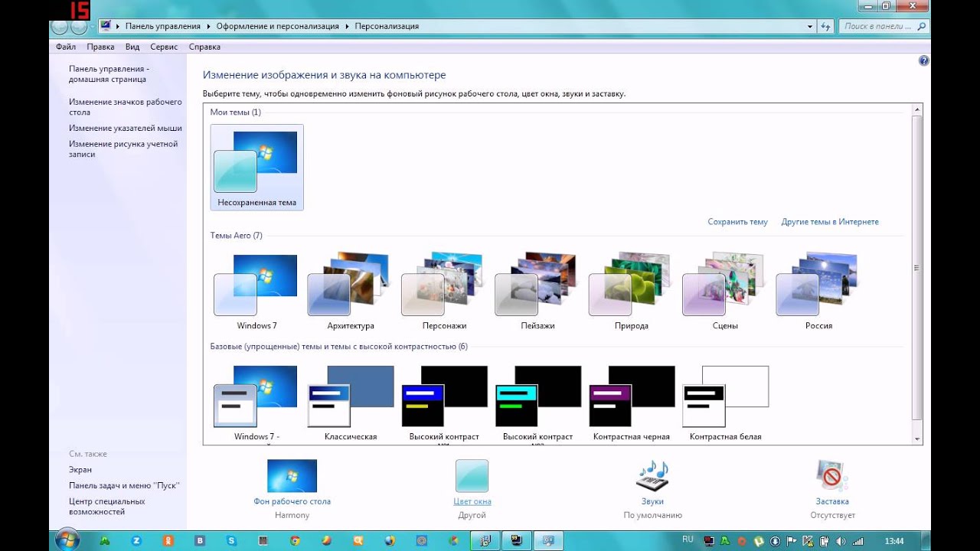The width and height of the screenshot is (980, 551).
Task: Select the Несохраненная тема theme
Action: click(256, 168)
